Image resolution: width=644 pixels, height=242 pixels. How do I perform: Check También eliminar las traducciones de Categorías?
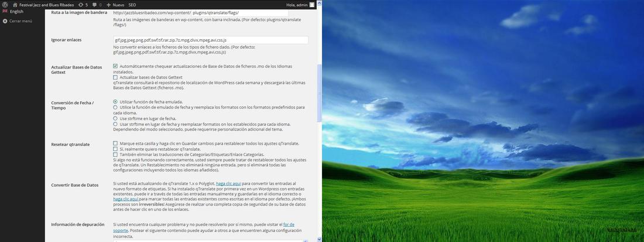click(115, 155)
